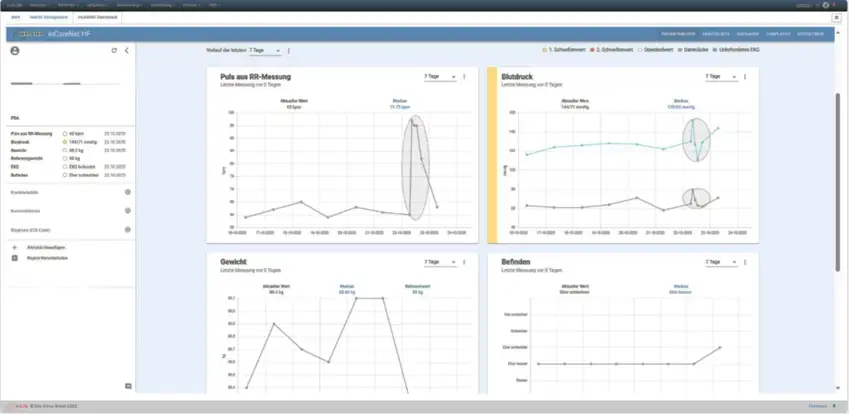Open three-dot menu beside Verlauf der letzten
849x414 pixels.
tap(289, 50)
